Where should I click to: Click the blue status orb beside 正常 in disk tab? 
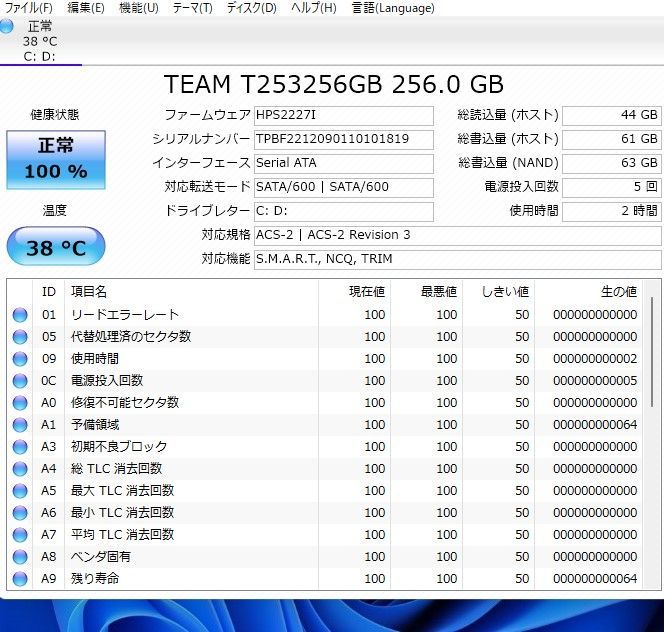[6, 26]
